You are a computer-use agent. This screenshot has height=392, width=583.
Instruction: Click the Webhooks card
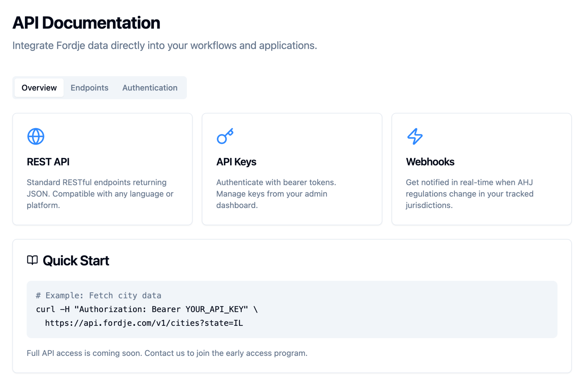(x=481, y=169)
